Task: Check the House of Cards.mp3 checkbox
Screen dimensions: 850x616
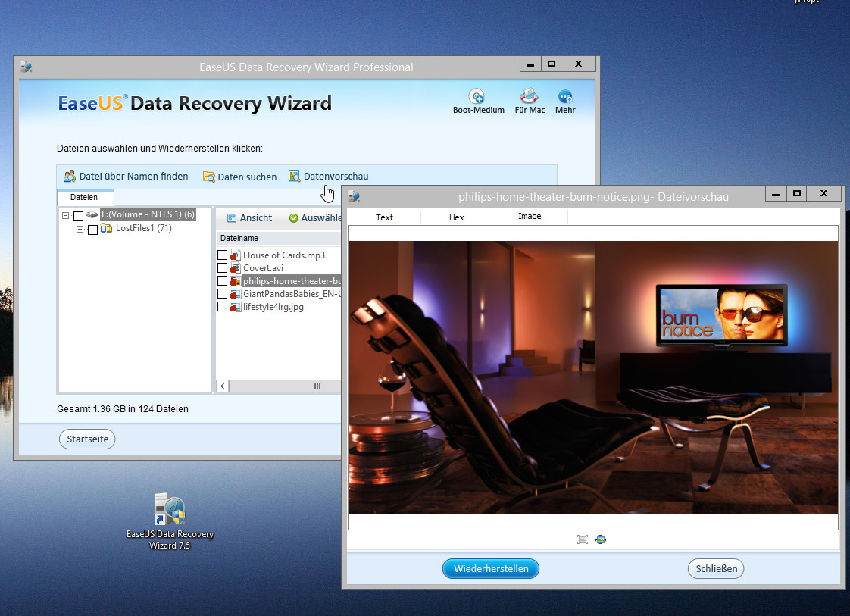Action: pos(223,255)
